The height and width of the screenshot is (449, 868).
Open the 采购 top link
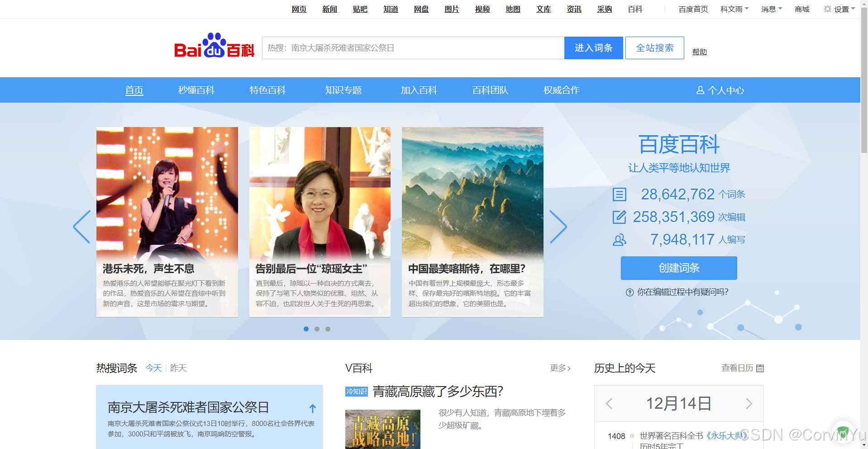point(605,9)
